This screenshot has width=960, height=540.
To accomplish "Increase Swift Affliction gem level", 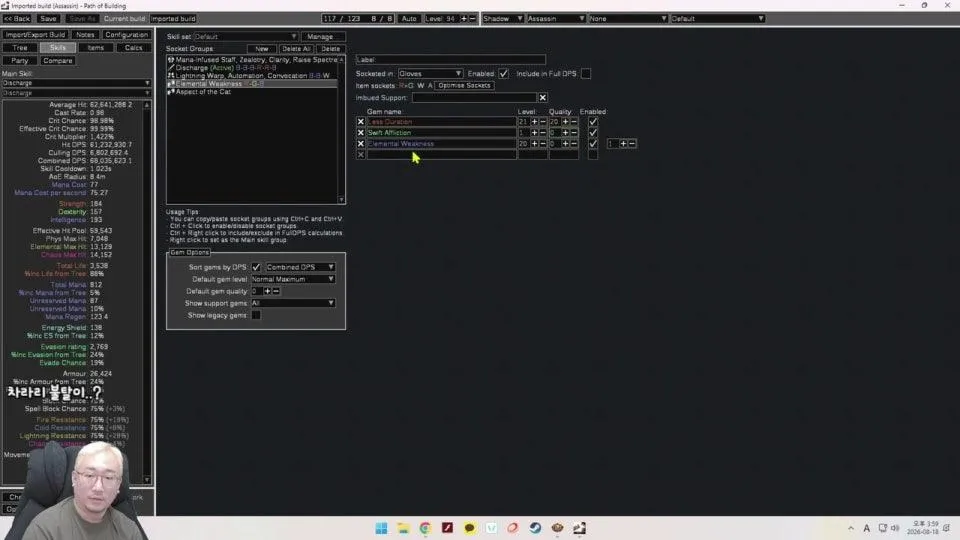I will (534, 133).
